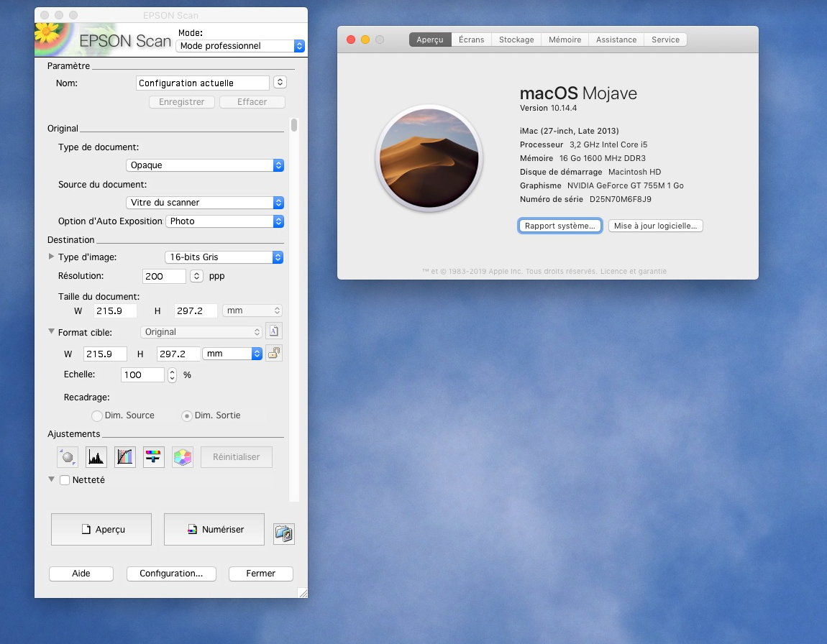
Task: Switch to the Service tab
Action: coord(666,40)
